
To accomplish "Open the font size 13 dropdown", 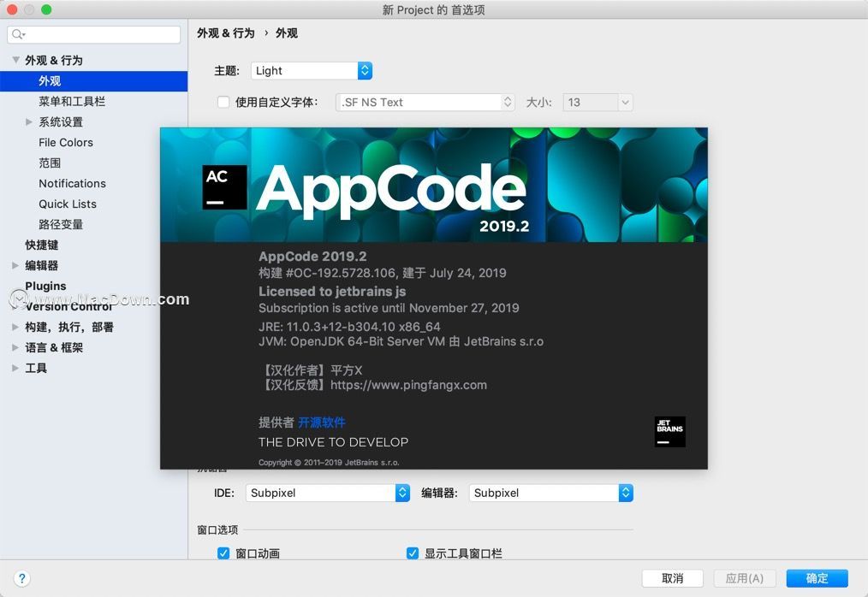I will click(x=597, y=103).
